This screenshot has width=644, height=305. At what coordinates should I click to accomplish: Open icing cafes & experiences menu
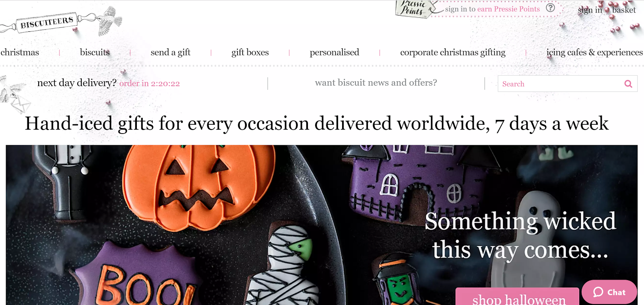[594, 52]
